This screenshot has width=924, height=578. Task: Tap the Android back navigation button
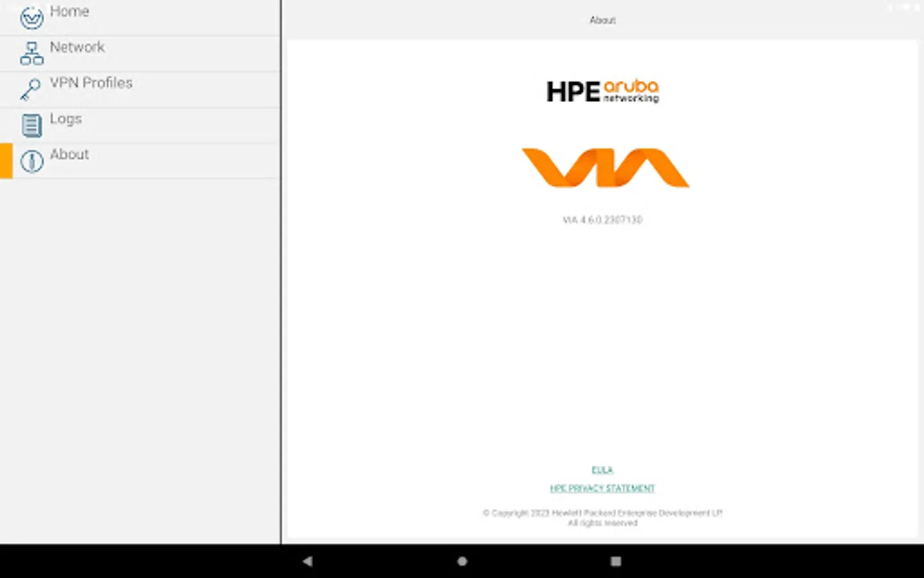tap(307, 561)
